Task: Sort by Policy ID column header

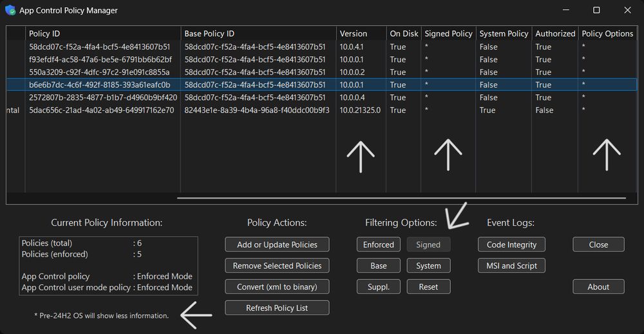Action: click(x=102, y=34)
